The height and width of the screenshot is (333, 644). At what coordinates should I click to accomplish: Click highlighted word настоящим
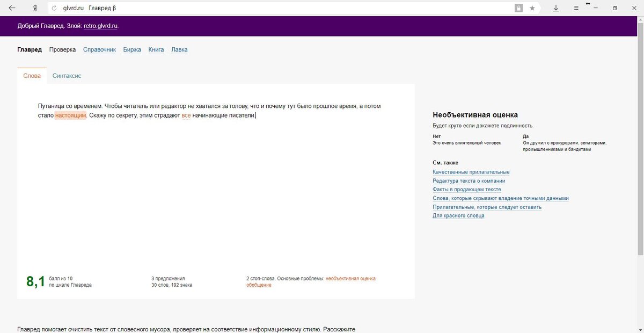click(x=70, y=115)
